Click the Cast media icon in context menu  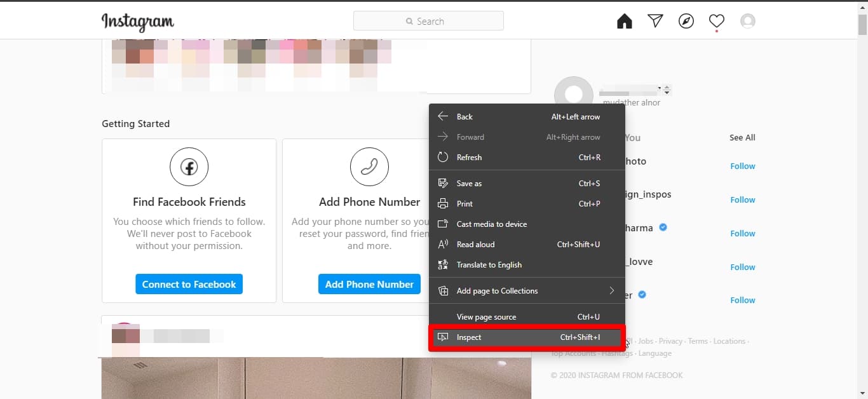(444, 224)
